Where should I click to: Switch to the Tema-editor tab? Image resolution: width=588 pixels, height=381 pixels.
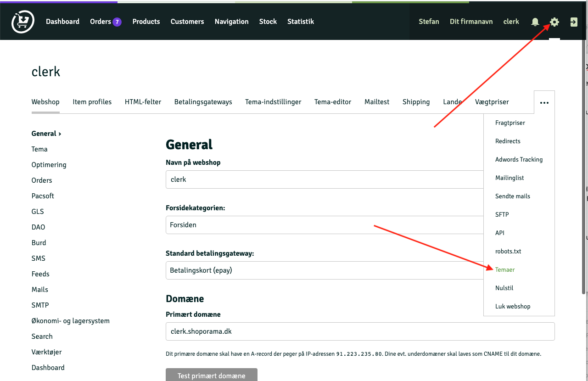[332, 102]
